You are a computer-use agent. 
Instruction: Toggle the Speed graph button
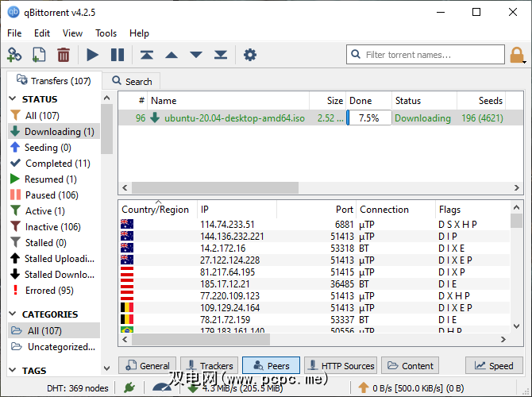click(494, 366)
